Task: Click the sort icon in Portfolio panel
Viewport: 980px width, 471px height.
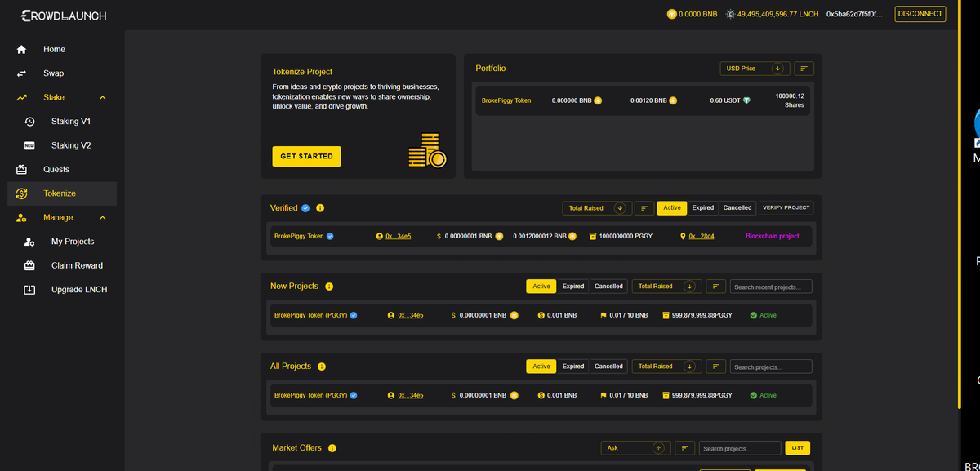Action: click(804, 69)
